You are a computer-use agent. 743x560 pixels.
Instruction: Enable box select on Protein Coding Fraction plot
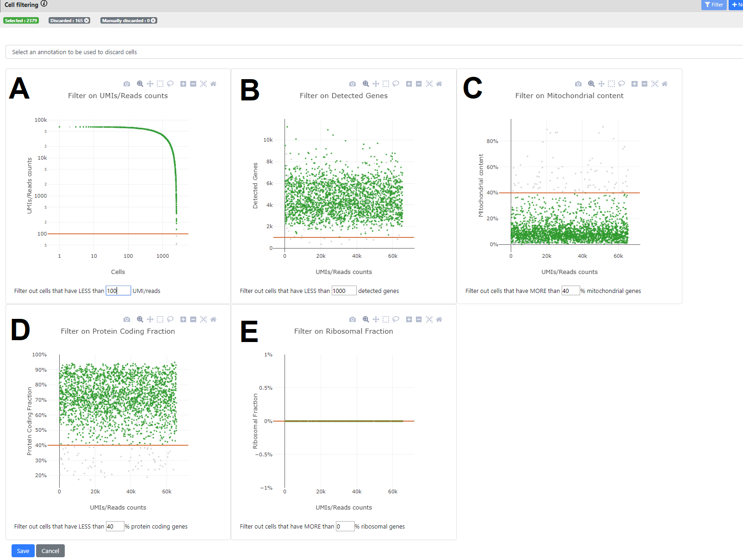click(x=160, y=319)
